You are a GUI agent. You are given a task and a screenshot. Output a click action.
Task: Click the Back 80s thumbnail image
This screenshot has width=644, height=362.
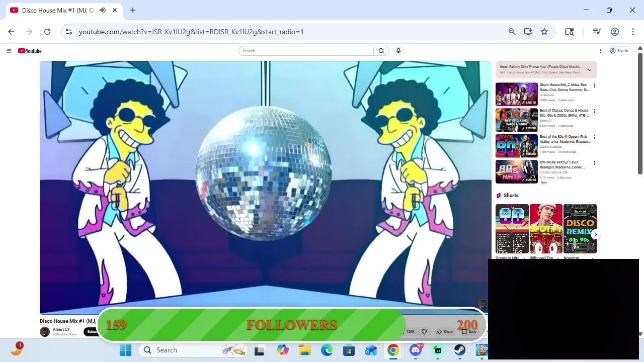pyautogui.click(x=517, y=146)
